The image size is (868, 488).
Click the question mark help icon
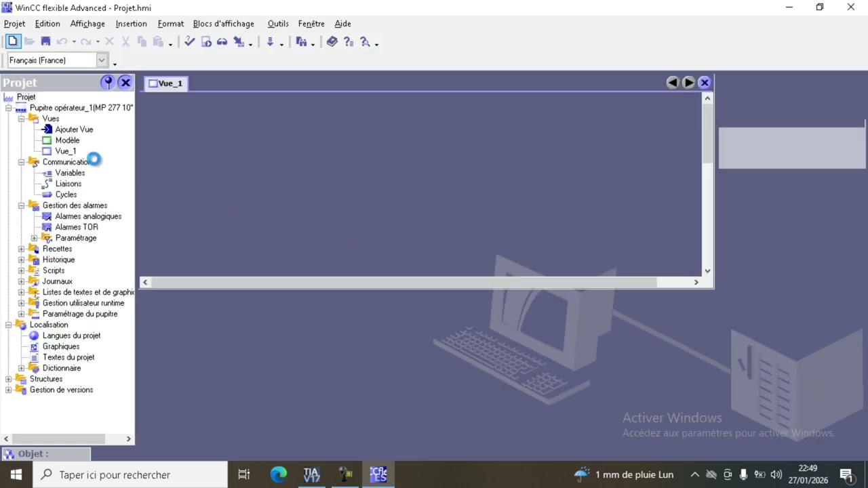click(349, 41)
